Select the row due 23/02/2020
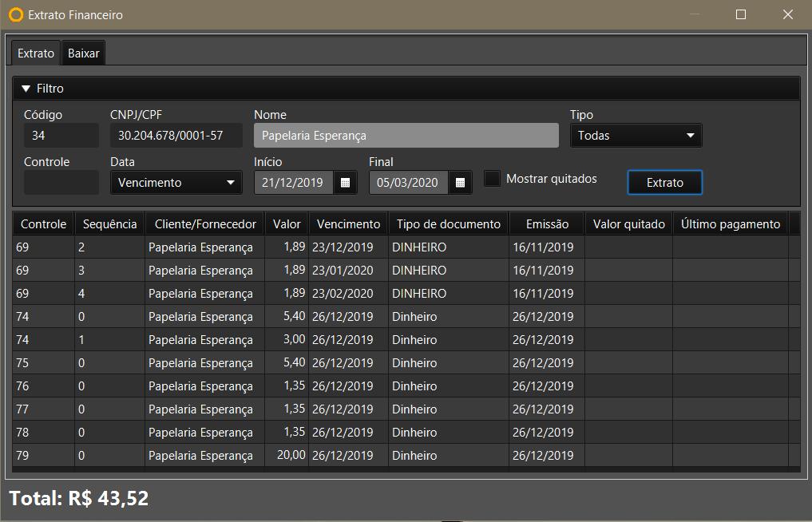 pyautogui.click(x=406, y=294)
